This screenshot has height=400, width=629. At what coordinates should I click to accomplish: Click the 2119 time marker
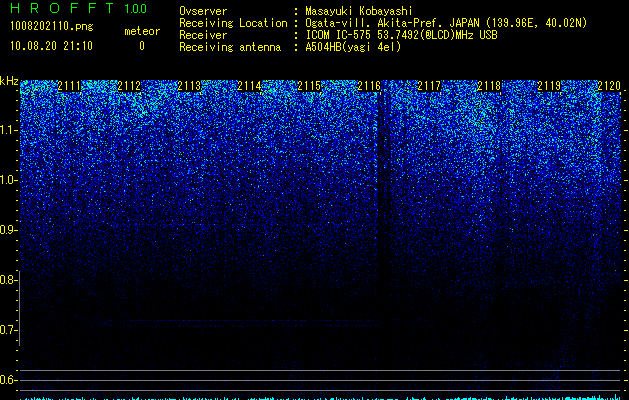[x=549, y=86]
